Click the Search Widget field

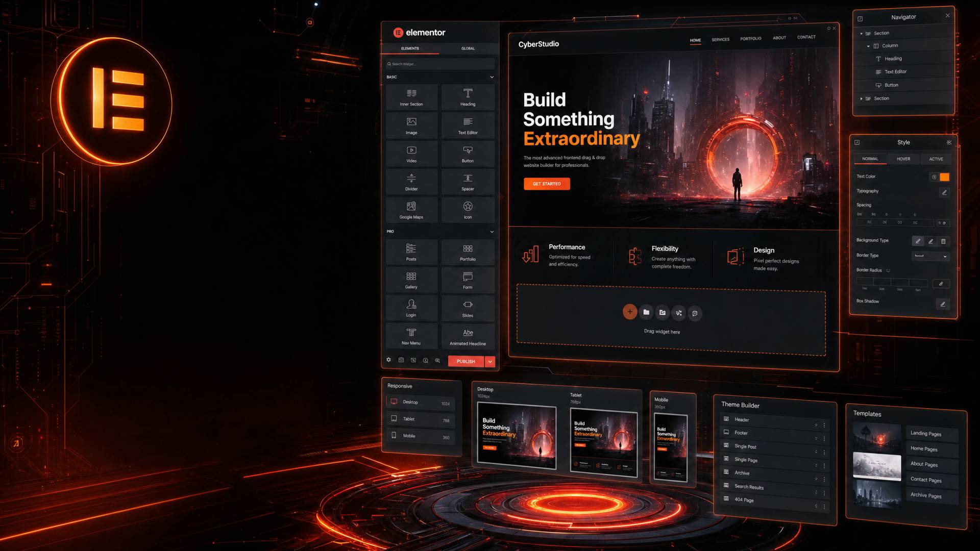tap(440, 64)
